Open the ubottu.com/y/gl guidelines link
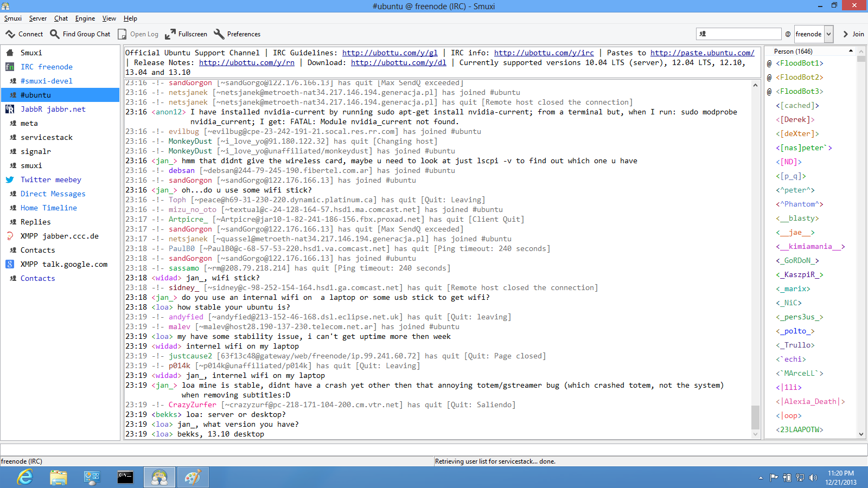Viewport: 868px width, 488px height. click(x=390, y=53)
